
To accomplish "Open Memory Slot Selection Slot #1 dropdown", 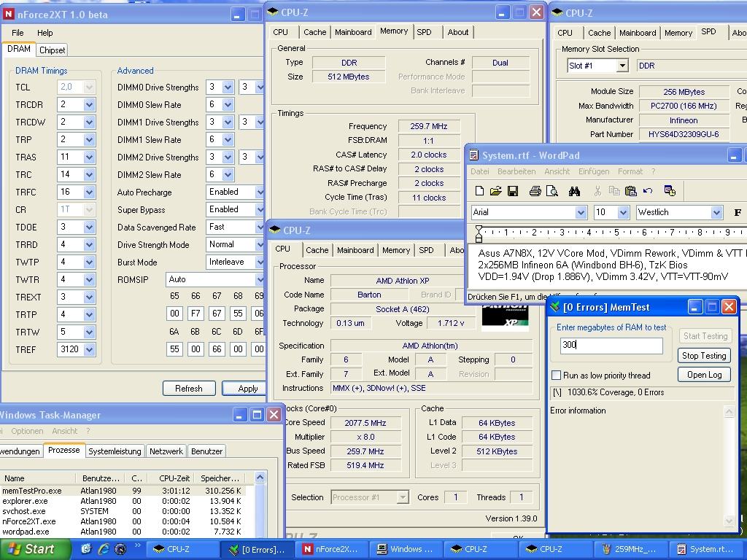I will (622, 66).
